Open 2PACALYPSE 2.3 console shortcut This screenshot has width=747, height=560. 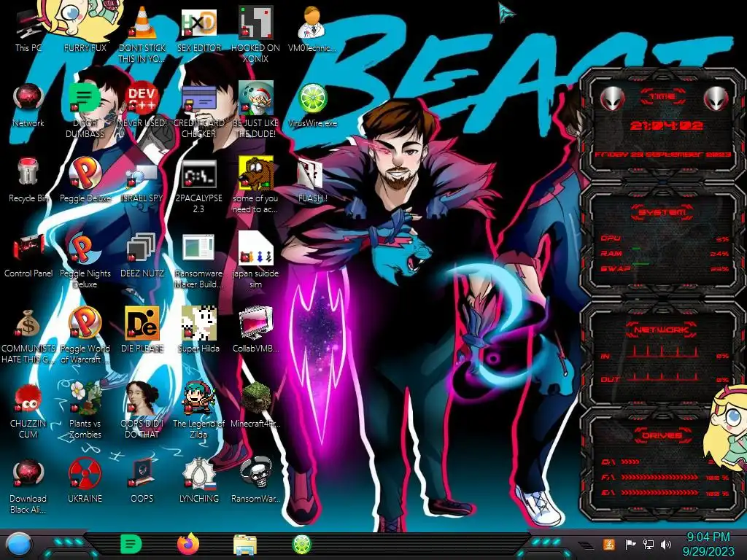[198, 186]
